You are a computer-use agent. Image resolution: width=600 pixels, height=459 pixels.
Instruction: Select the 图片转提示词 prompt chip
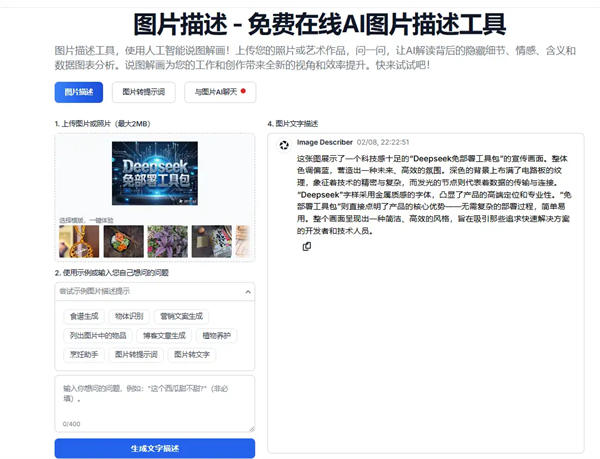point(136,355)
